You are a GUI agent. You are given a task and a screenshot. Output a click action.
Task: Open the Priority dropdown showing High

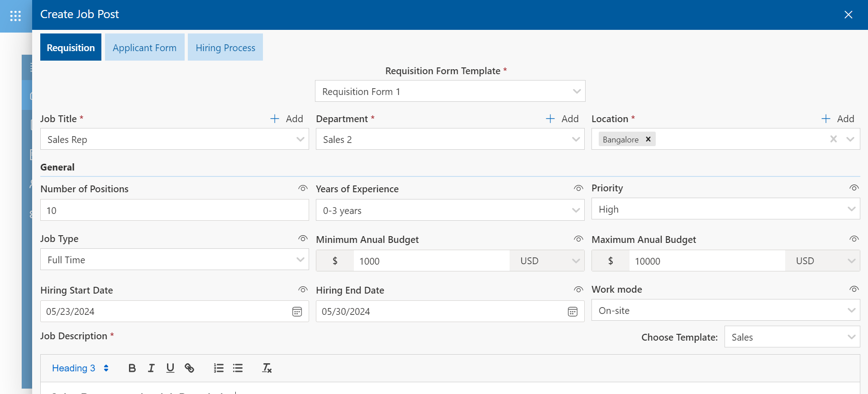(x=725, y=209)
